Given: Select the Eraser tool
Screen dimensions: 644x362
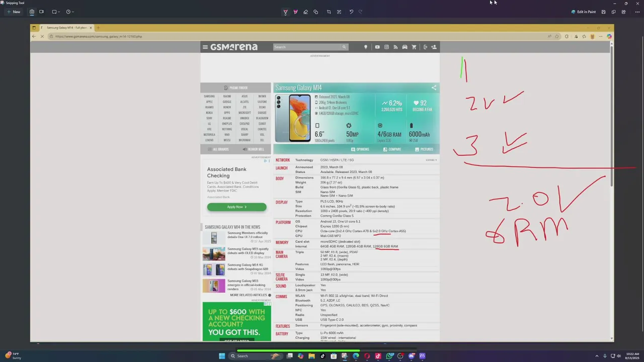Looking at the screenshot, I should 305,12.
